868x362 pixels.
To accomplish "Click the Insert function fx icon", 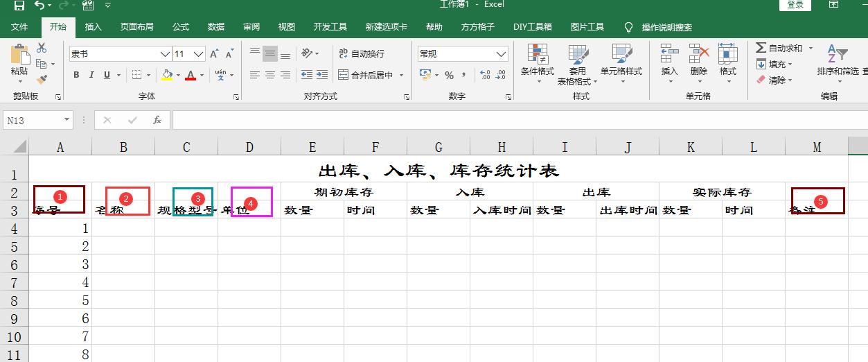I will click(x=157, y=120).
